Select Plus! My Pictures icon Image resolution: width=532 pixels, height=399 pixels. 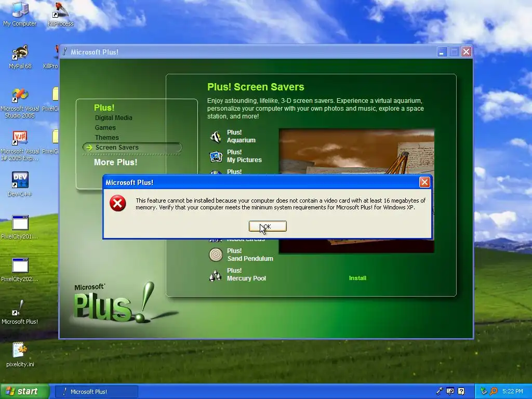[x=216, y=156]
